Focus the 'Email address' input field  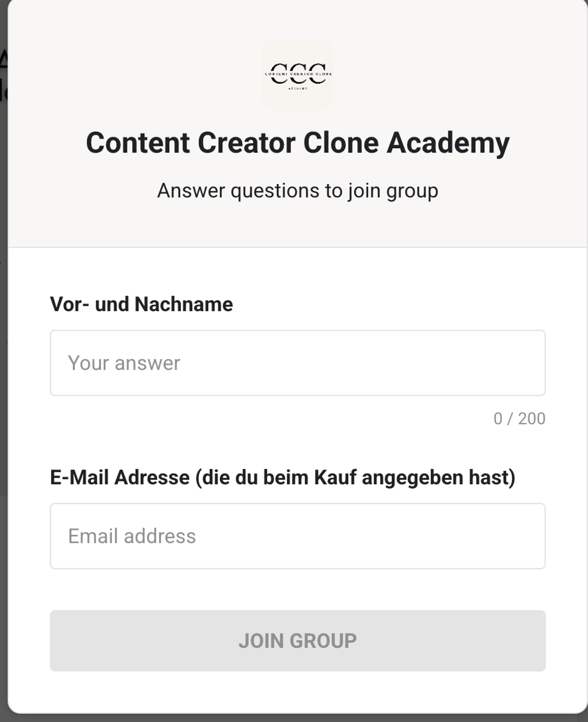coord(298,536)
